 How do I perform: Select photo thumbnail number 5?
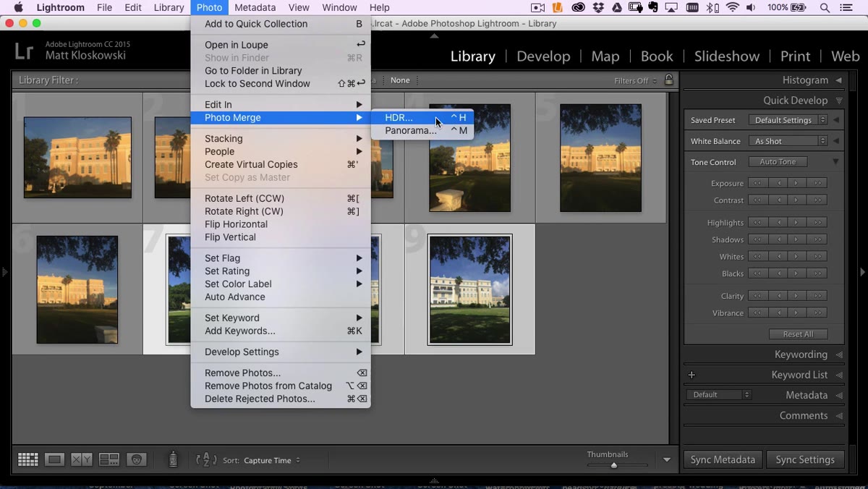pos(600,158)
